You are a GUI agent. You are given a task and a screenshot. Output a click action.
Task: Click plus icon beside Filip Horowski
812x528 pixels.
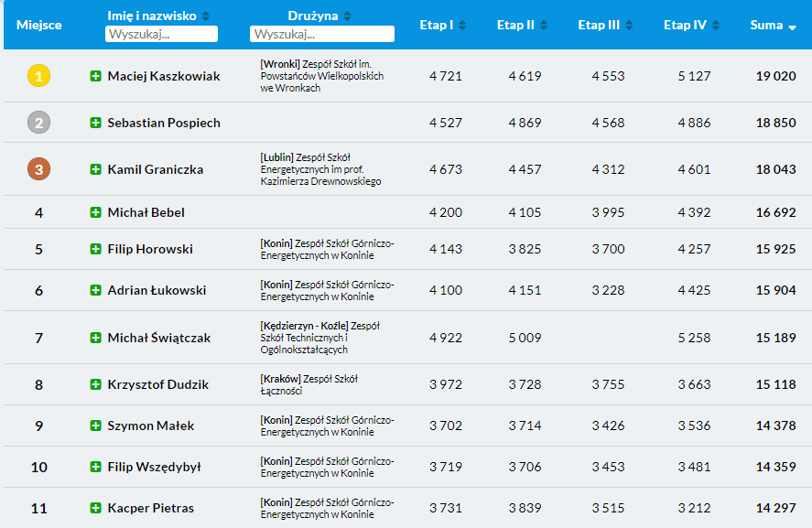point(95,249)
